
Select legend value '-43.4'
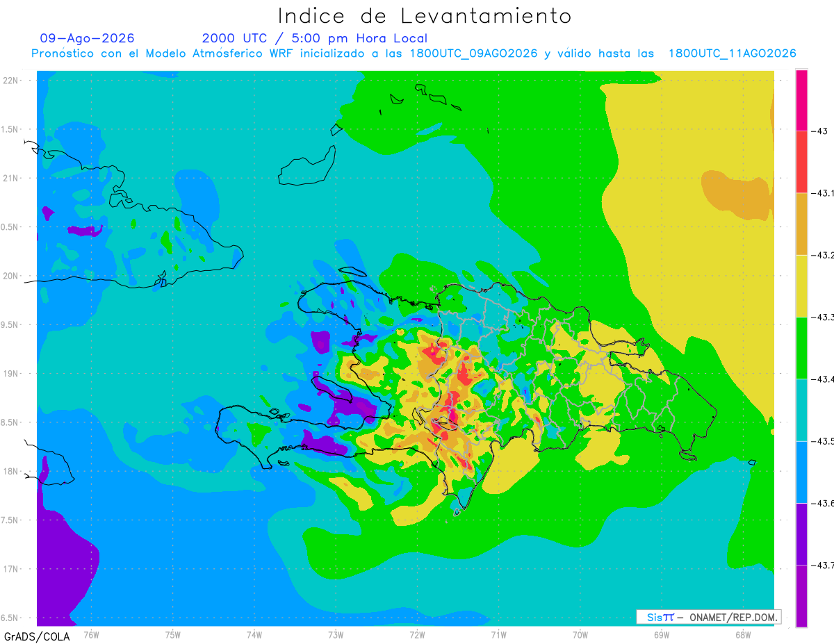(x=824, y=379)
